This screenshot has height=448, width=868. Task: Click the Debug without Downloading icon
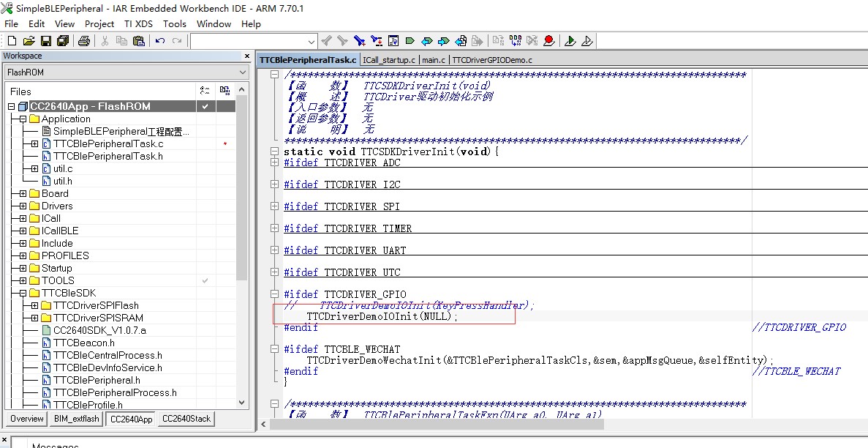pyautogui.click(x=587, y=41)
